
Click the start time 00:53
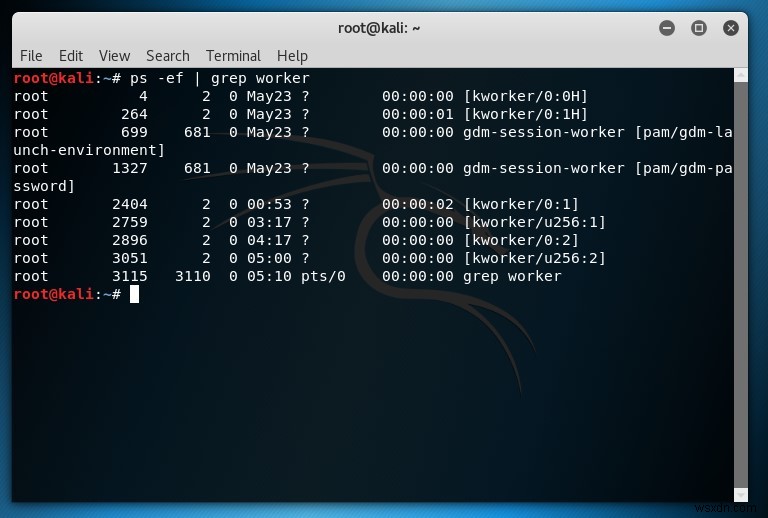coord(269,204)
